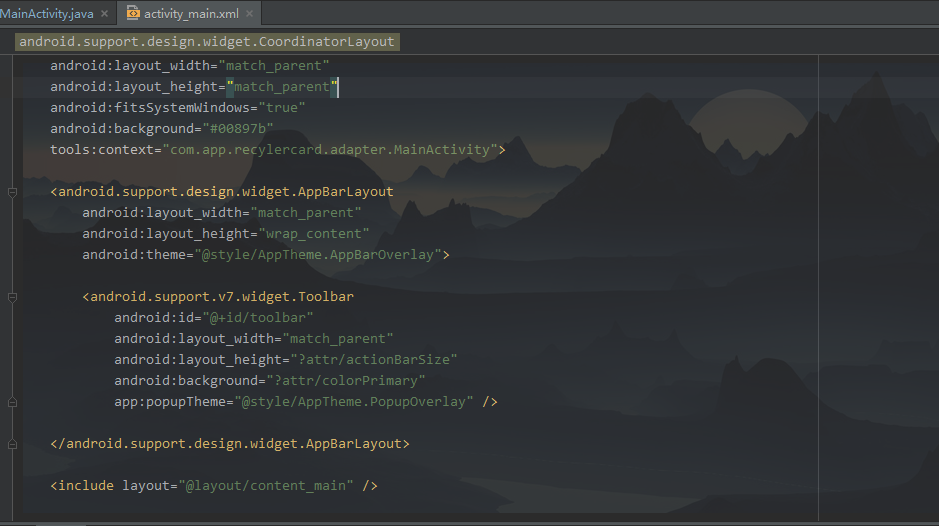Click the "@layout/content_main" include value
The width and height of the screenshot is (939, 526).
(266, 486)
